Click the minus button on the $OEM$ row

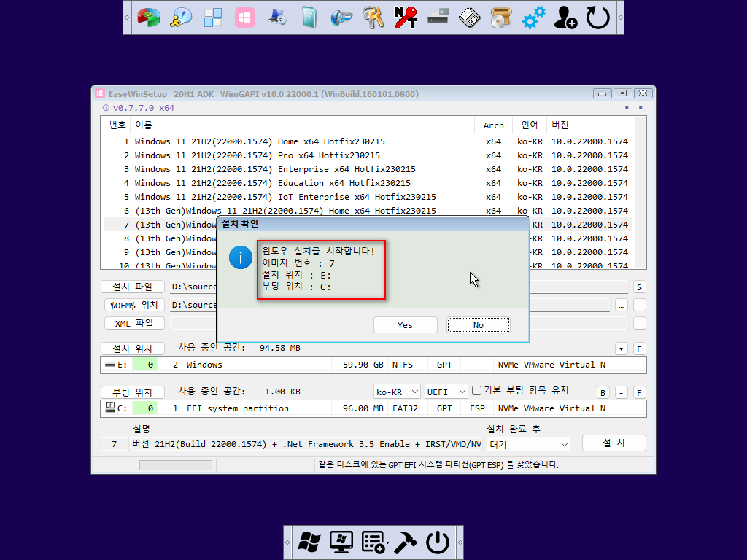(x=639, y=306)
